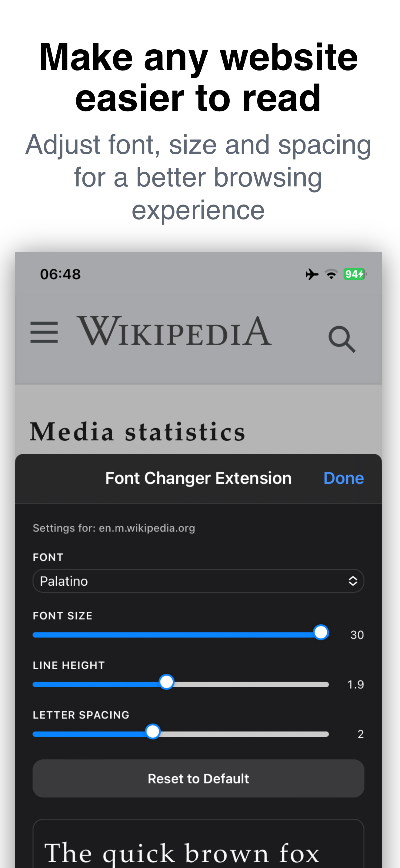Click the Wikipedia wordmark logo

point(174,331)
